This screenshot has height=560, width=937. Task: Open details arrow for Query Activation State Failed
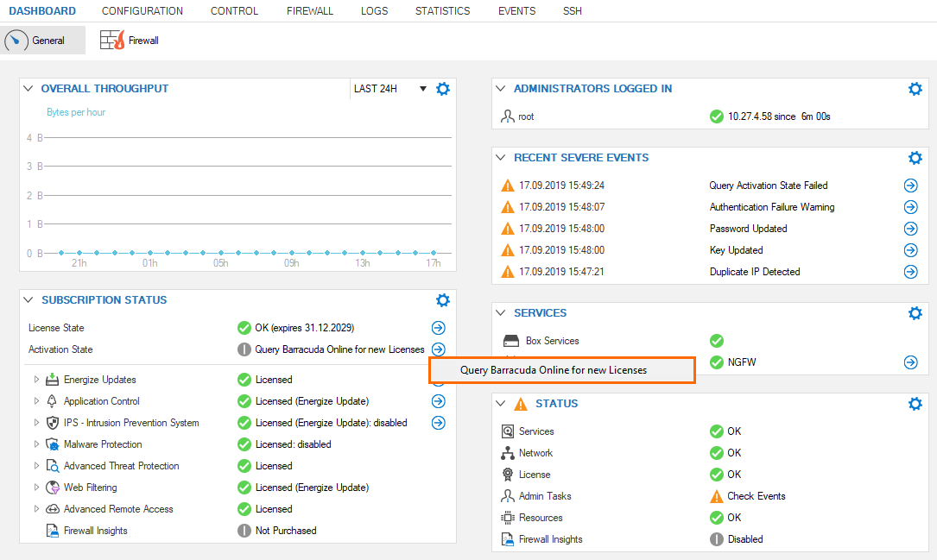point(910,186)
